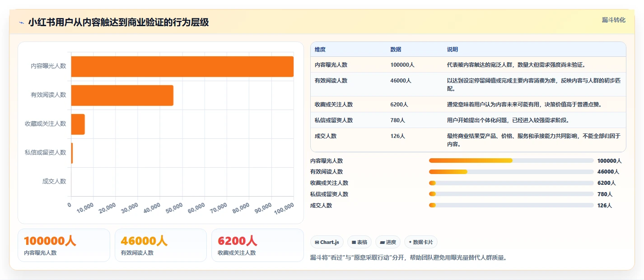Click the 漏斗转化 tag in the header
Screen dimensions: 644x280
click(614, 20)
